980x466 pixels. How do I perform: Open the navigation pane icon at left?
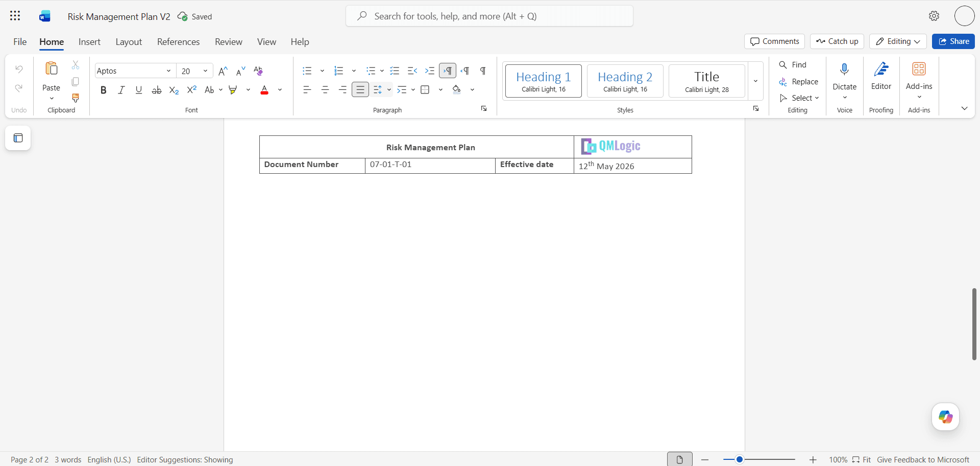tap(18, 138)
